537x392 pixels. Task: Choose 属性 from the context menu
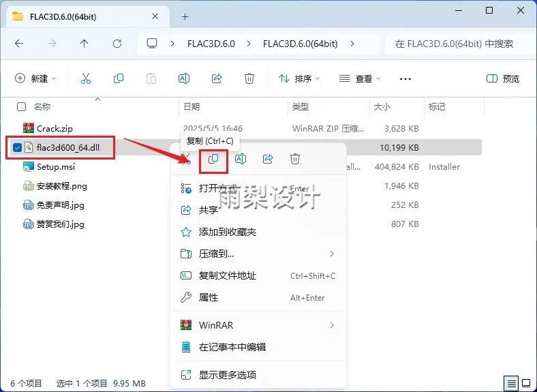tap(258, 297)
